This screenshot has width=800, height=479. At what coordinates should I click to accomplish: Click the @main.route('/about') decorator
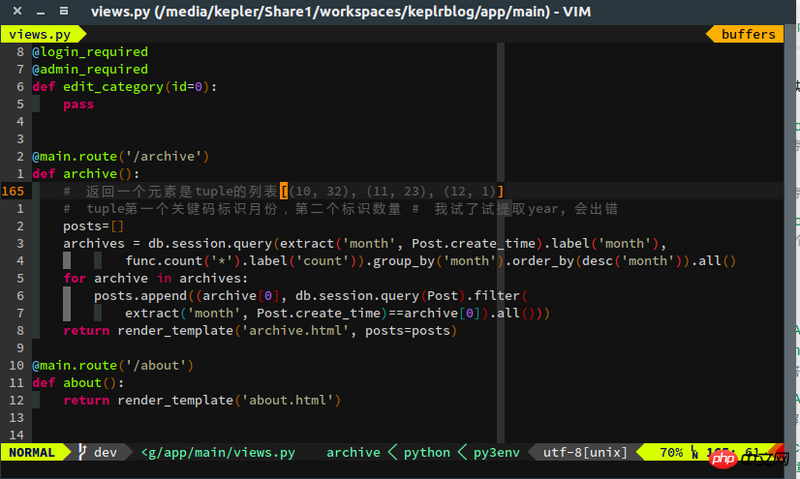pyautogui.click(x=113, y=365)
